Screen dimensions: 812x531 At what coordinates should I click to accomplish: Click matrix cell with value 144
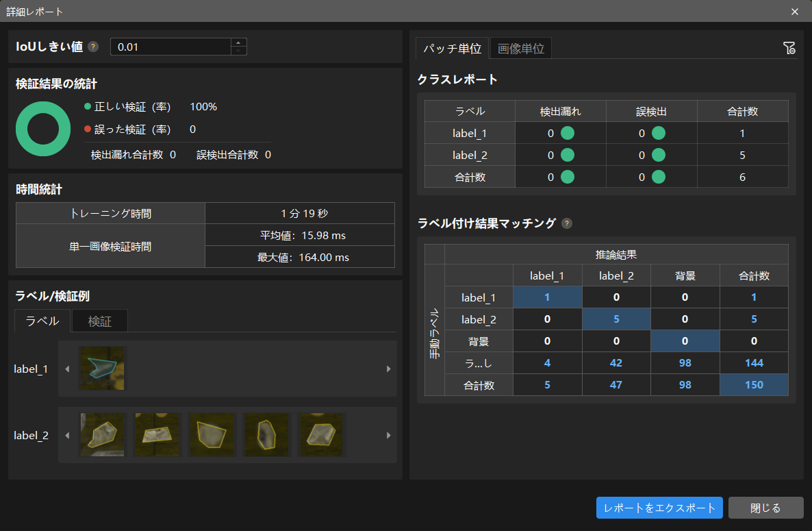pyautogui.click(x=754, y=362)
